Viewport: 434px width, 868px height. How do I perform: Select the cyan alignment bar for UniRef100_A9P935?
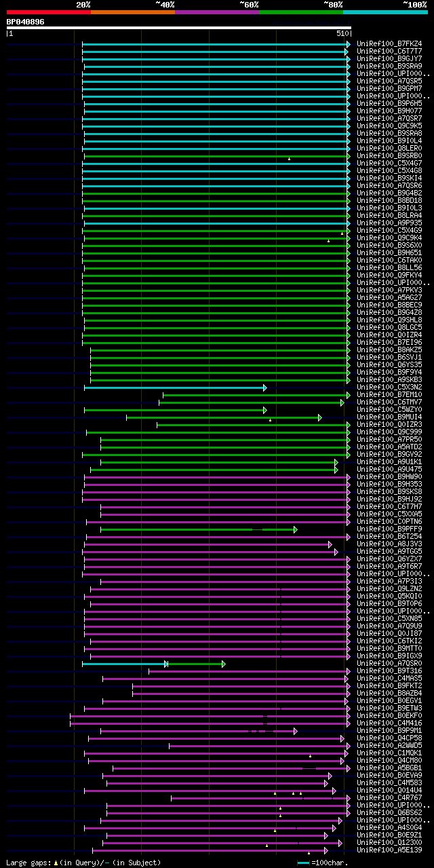(x=217, y=223)
